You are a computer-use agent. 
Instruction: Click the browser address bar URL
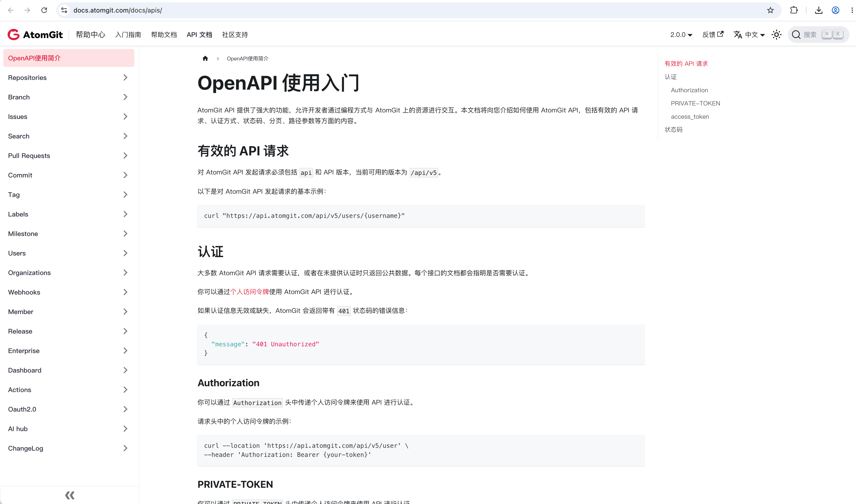118,10
